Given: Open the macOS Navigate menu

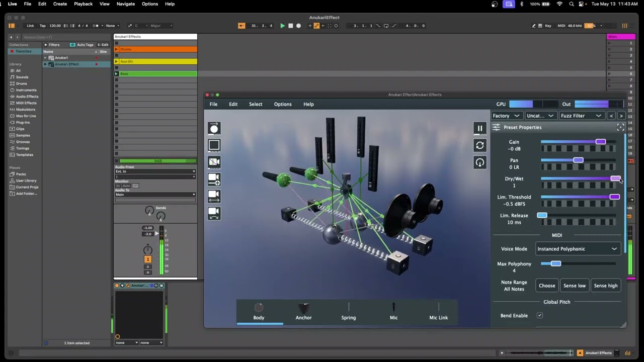Looking at the screenshot, I should pos(126,4).
